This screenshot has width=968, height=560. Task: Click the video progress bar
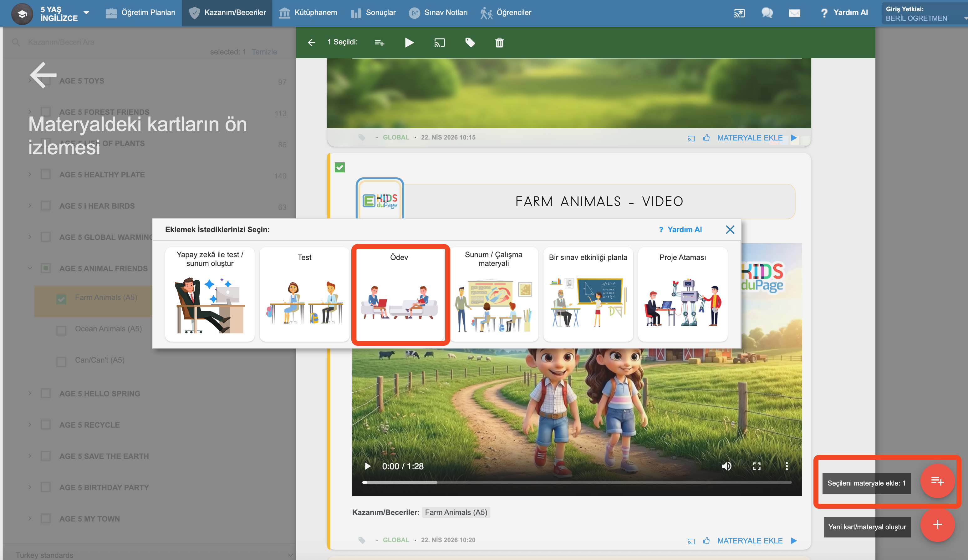577,482
